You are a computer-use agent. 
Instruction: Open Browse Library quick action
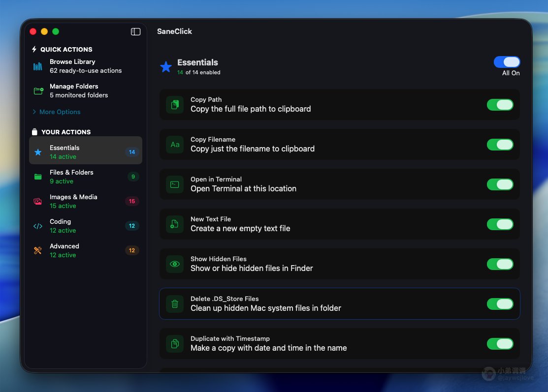(x=86, y=66)
